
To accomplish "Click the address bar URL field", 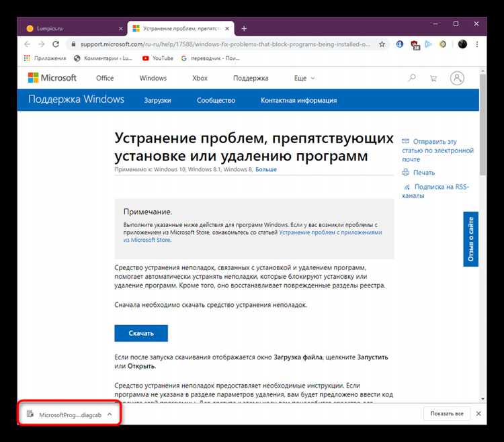I will coord(225,44).
